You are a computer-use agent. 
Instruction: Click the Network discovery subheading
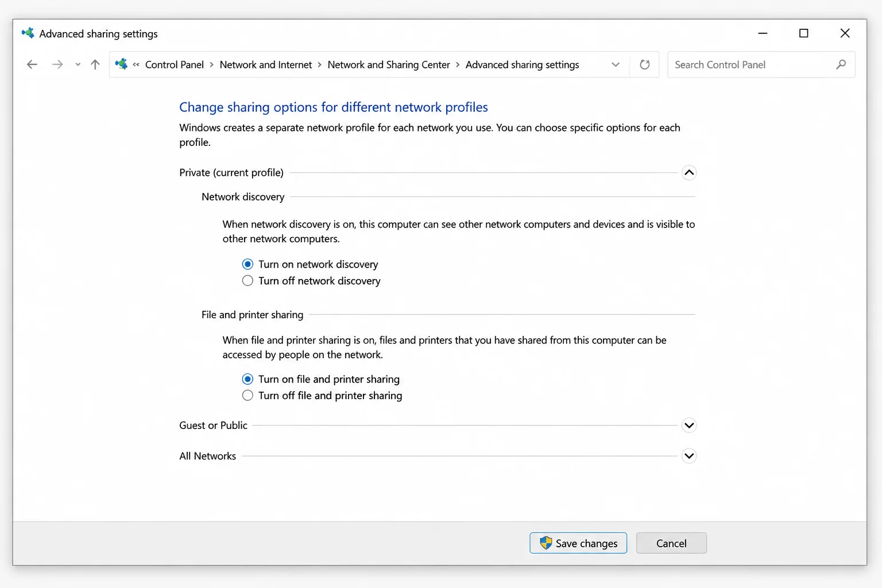coord(243,197)
